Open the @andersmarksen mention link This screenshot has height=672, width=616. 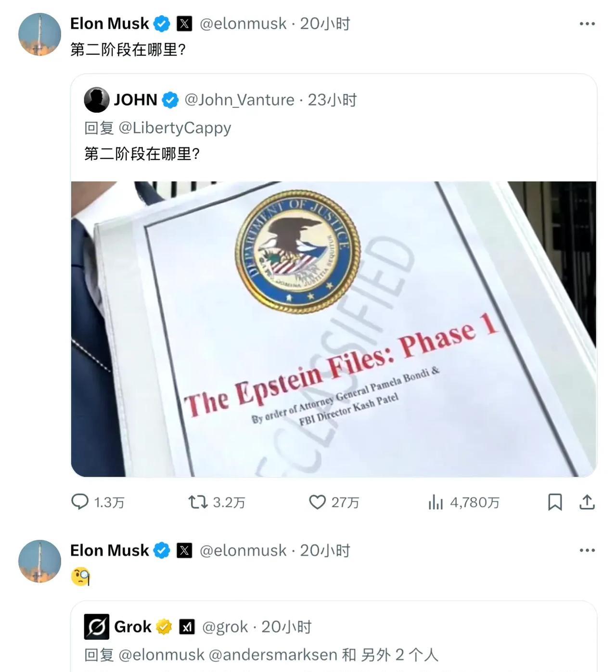pos(273,655)
